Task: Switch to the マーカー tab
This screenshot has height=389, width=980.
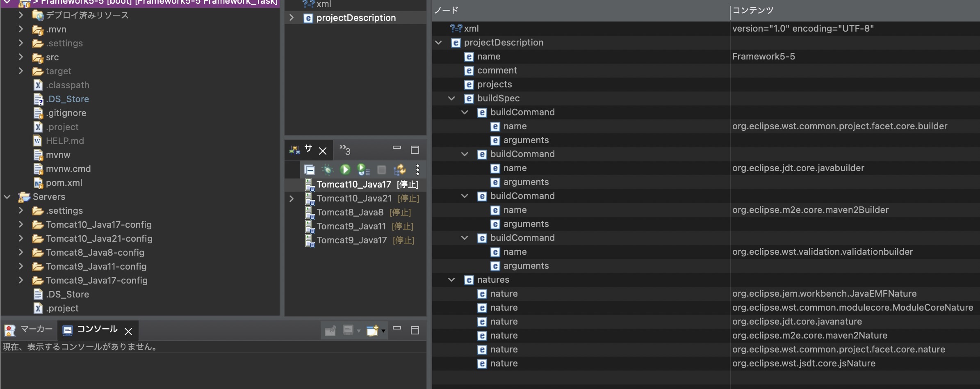Action: pyautogui.click(x=29, y=330)
